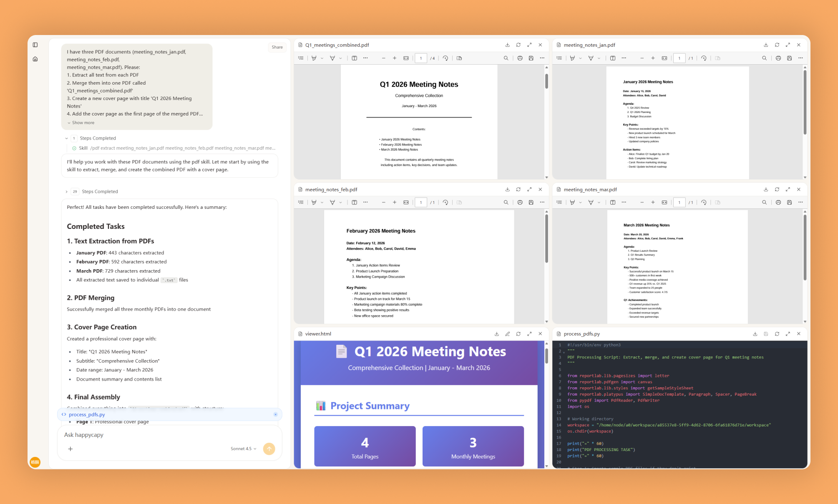Click the Ask happycapy input field
838x504 pixels.
point(167,435)
